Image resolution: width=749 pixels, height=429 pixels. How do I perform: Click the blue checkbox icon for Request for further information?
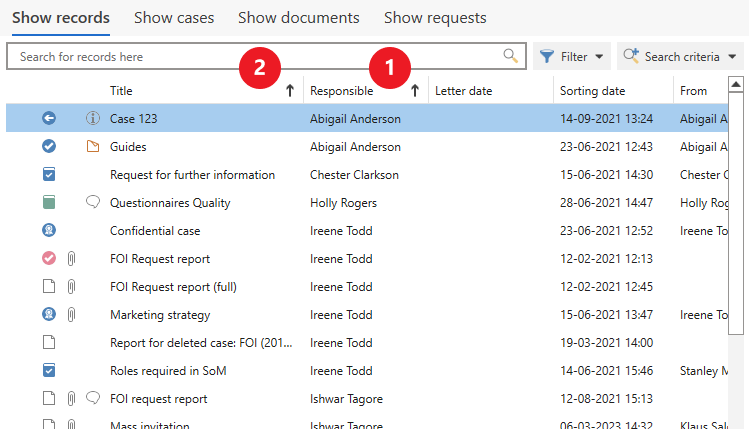pyautogui.click(x=49, y=175)
